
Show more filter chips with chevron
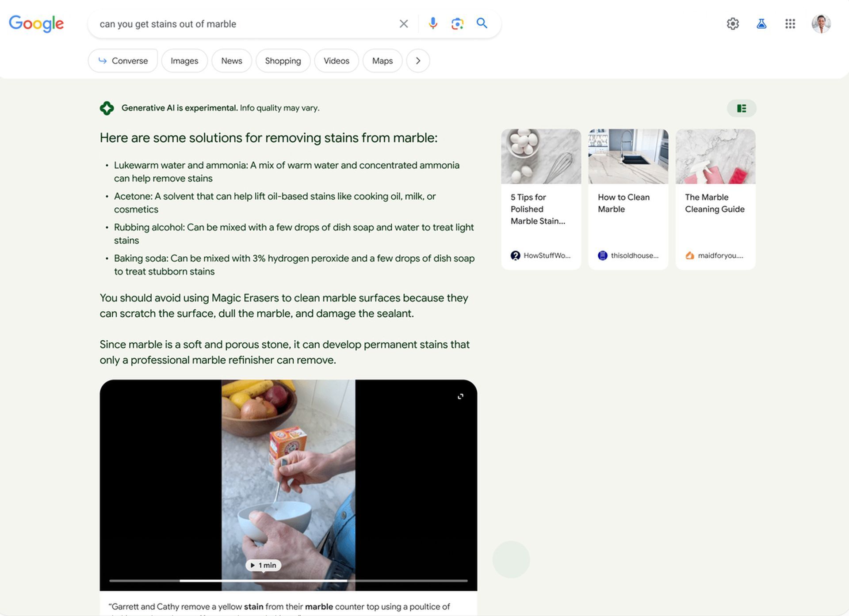point(418,61)
